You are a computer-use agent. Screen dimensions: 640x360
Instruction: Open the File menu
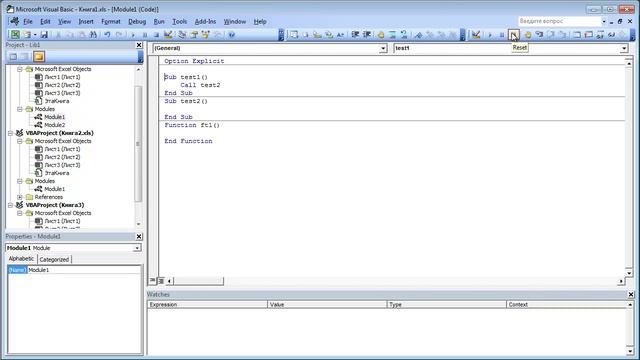click(x=28, y=22)
